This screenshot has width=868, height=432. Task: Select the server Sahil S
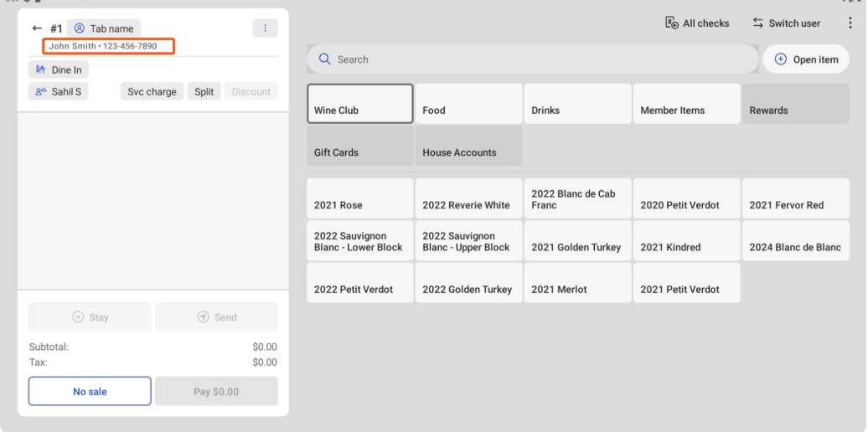tap(59, 92)
